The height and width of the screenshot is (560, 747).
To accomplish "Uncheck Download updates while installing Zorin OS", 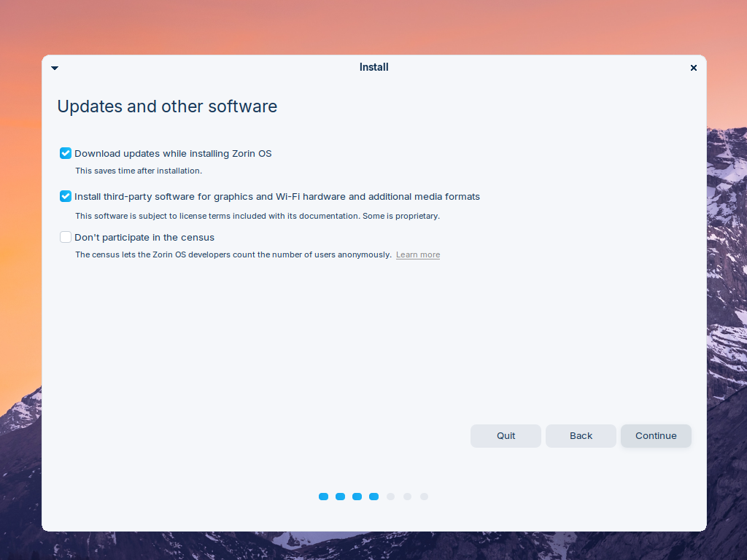I will (x=66, y=153).
